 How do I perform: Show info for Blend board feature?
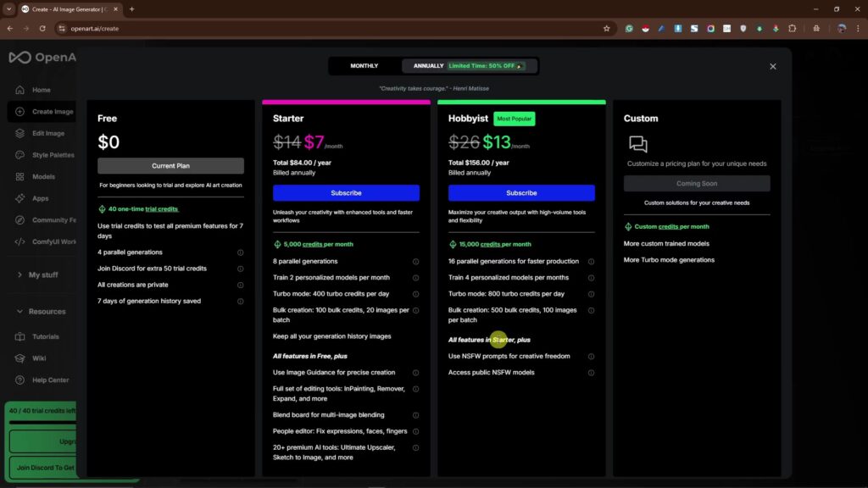[x=415, y=415]
